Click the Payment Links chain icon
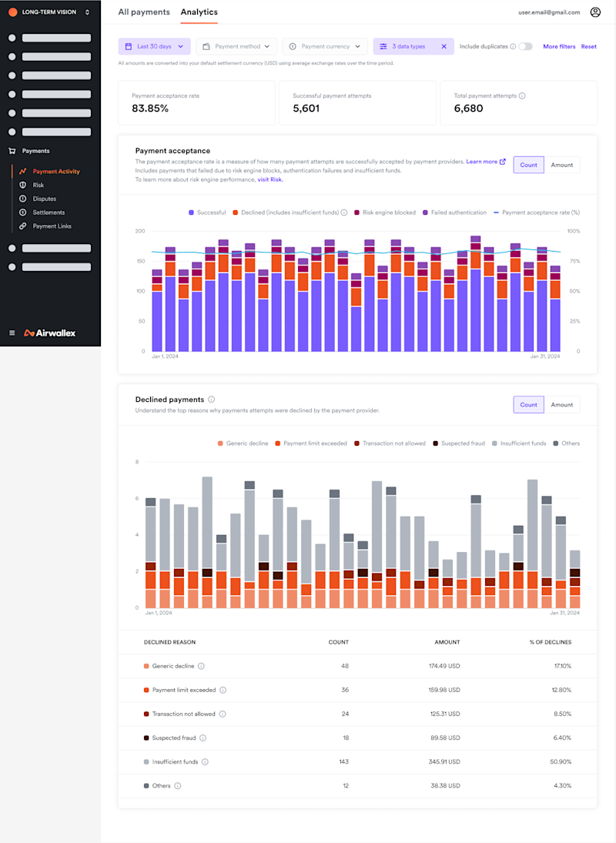The height and width of the screenshot is (843, 616). pos(22,226)
